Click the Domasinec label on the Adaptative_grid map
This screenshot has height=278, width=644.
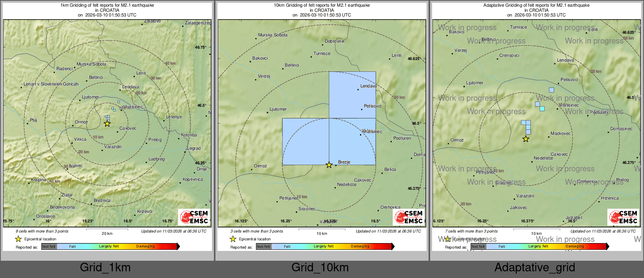click(621, 129)
